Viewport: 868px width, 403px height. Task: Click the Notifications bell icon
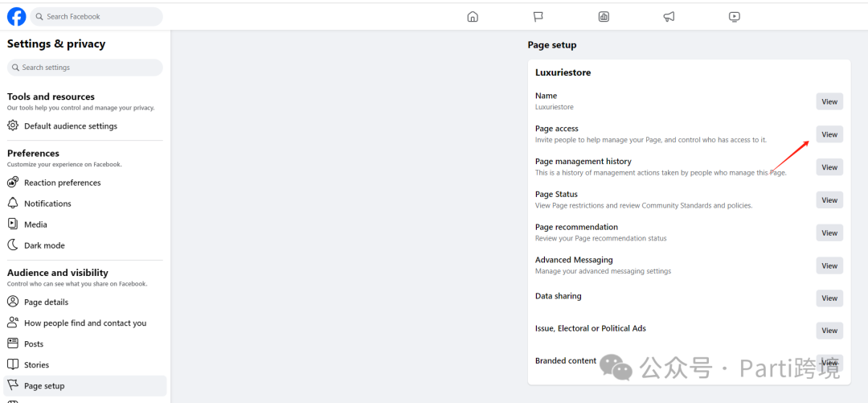tap(13, 204)
